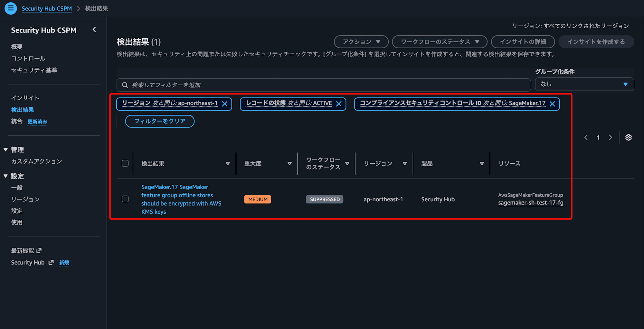
Task: Click the 検出結果 breadcrumb text
Action: pos(96,8)
